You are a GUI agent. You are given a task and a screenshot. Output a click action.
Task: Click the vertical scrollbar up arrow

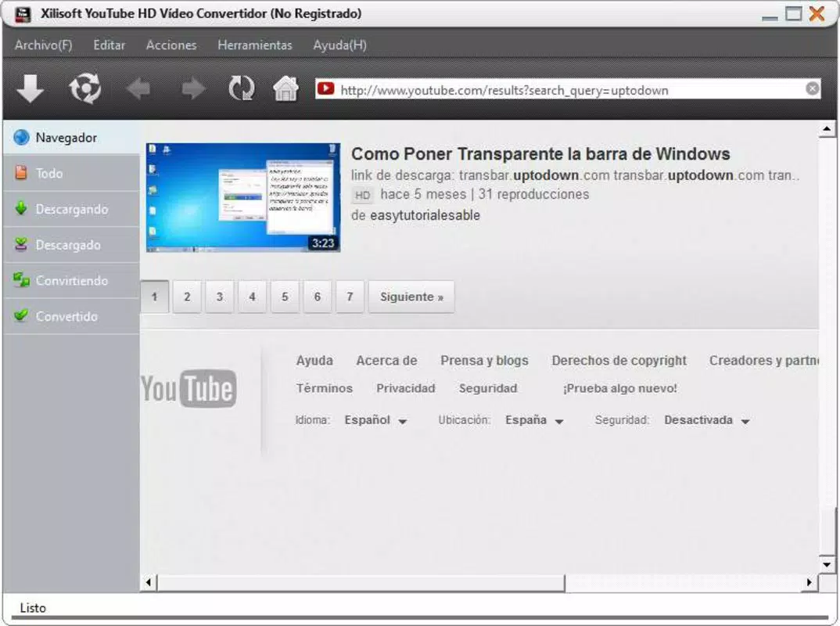tap(827, 128)
